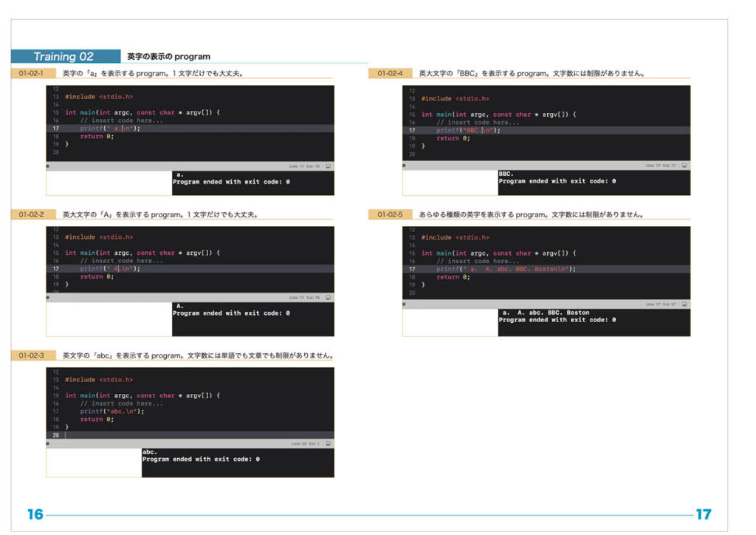Click page number 17 at bottom right

[703, 514]
